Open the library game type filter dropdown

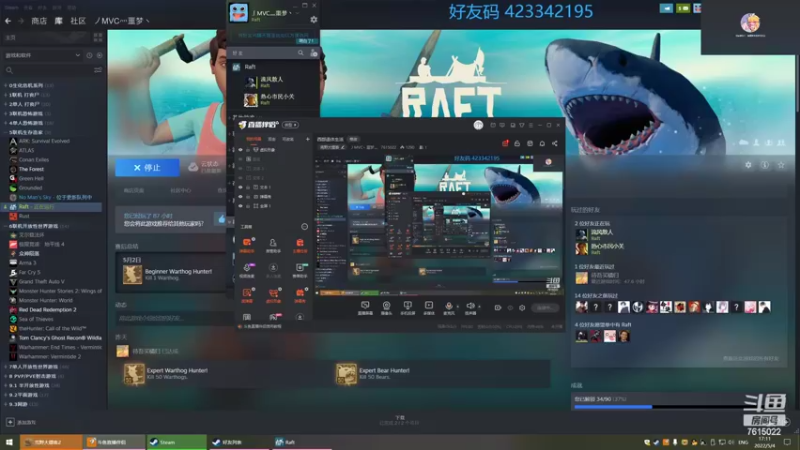[42, 55]
